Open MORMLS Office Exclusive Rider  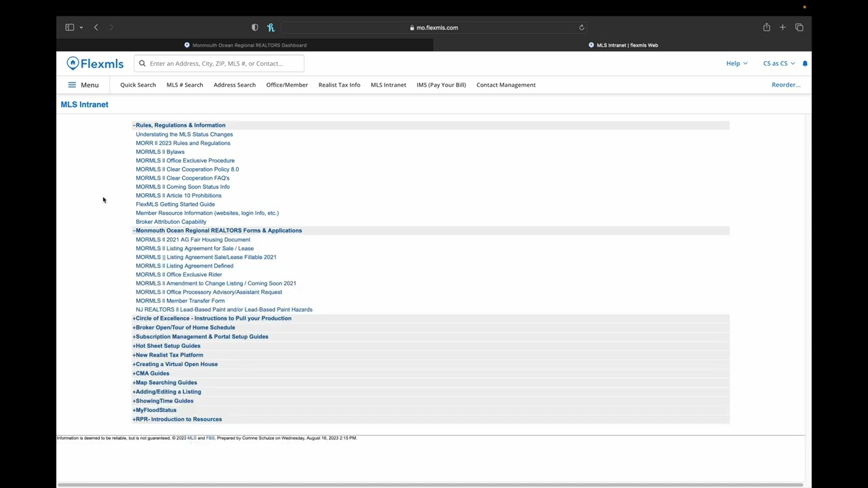(x=178, y=274)
